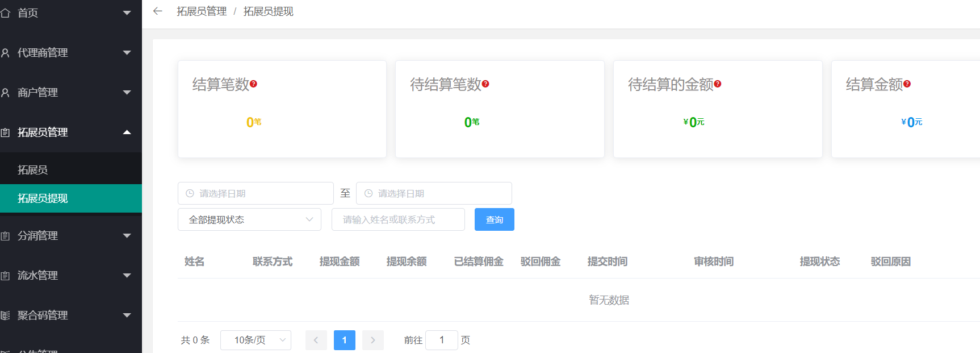Screen dimensions: 980x353
Task: Click the start date 请选择日期 field
Action: click(x=256, y=193)
